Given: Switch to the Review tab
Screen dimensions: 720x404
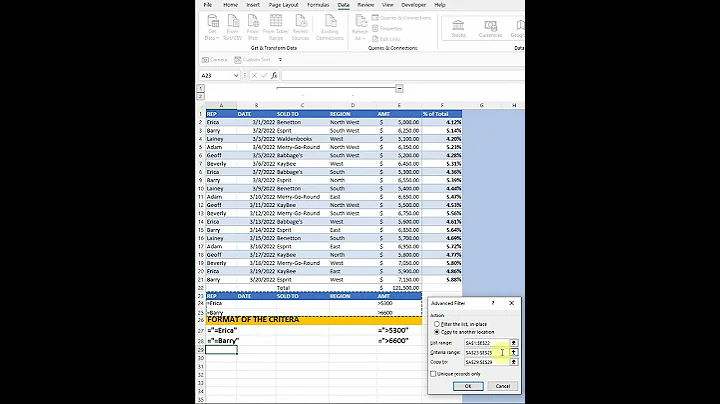Looking at the screenshot, I should (x=366, y=5).
